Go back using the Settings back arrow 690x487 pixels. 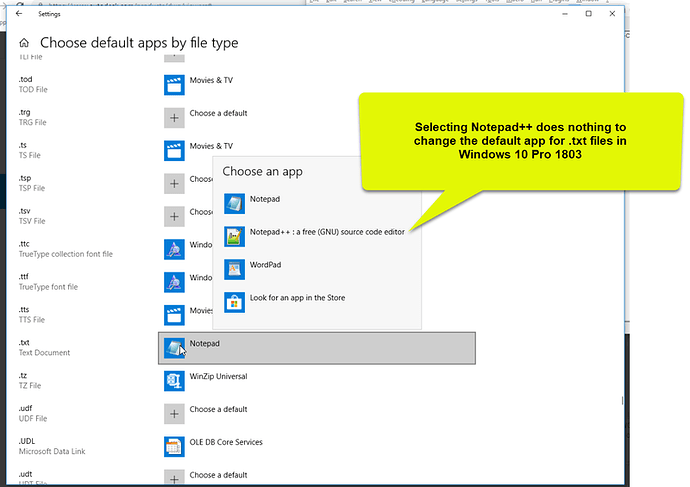pos(19,14)
